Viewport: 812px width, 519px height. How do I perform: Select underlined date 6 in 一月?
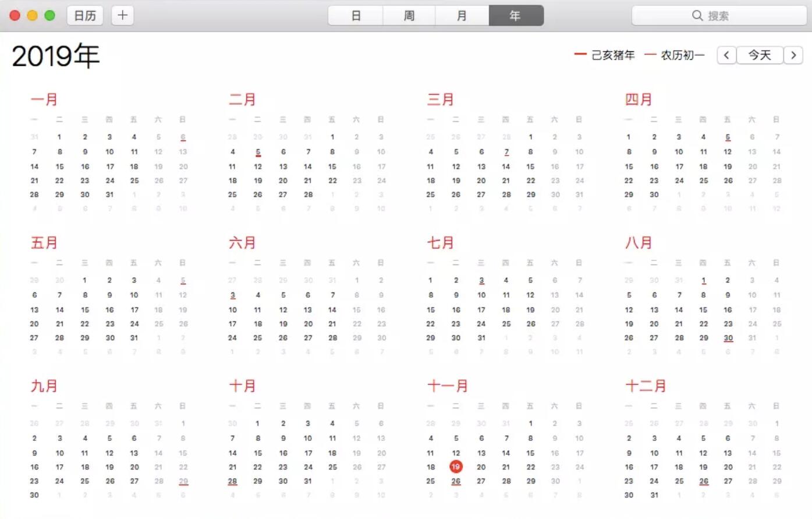click(x=183, y=137)
